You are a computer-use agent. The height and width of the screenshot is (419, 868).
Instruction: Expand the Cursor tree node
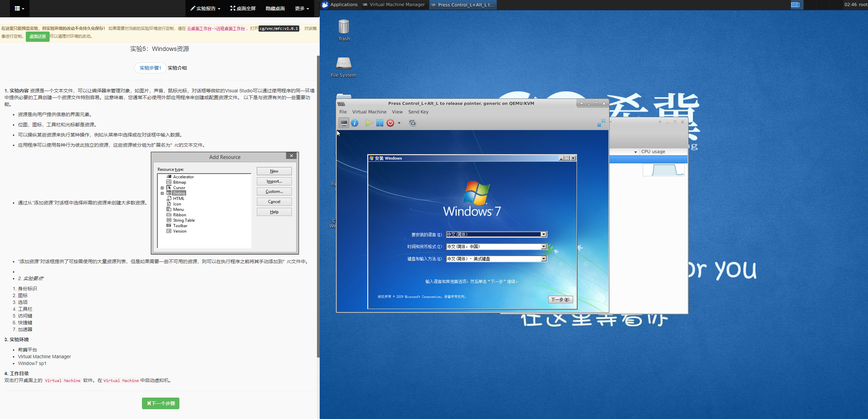162,188
